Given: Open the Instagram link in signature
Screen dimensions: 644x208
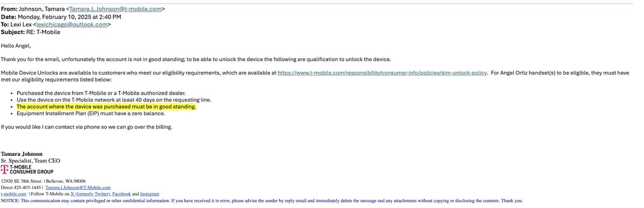Looking at the screenshot, I should pyautogui.click(x=149, y=194).
